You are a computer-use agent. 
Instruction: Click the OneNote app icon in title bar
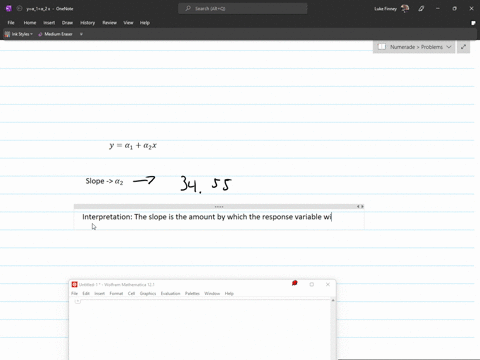tap(9, 9)
